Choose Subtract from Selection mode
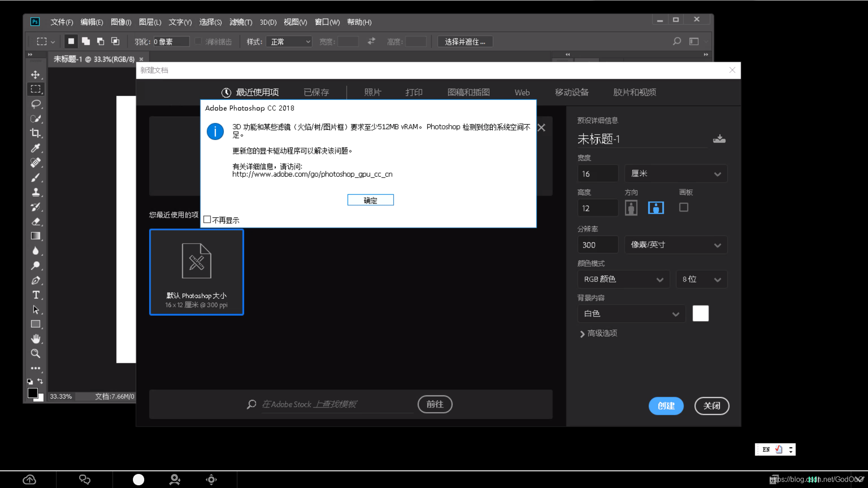Image resolution: width=868 pixels, height=488 pixels. coord(100,41)
